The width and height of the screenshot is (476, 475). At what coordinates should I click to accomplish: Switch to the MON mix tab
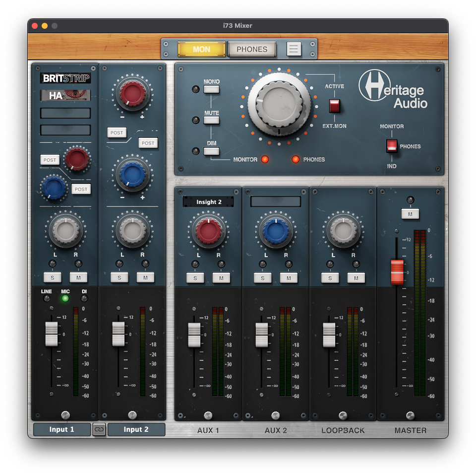202,49
